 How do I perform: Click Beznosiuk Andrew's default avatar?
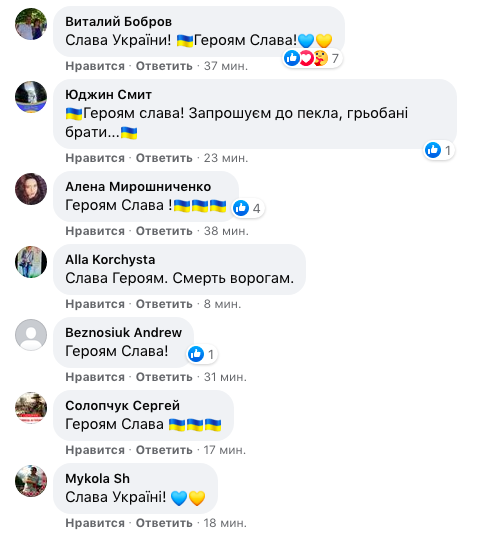tap(31, 335)
